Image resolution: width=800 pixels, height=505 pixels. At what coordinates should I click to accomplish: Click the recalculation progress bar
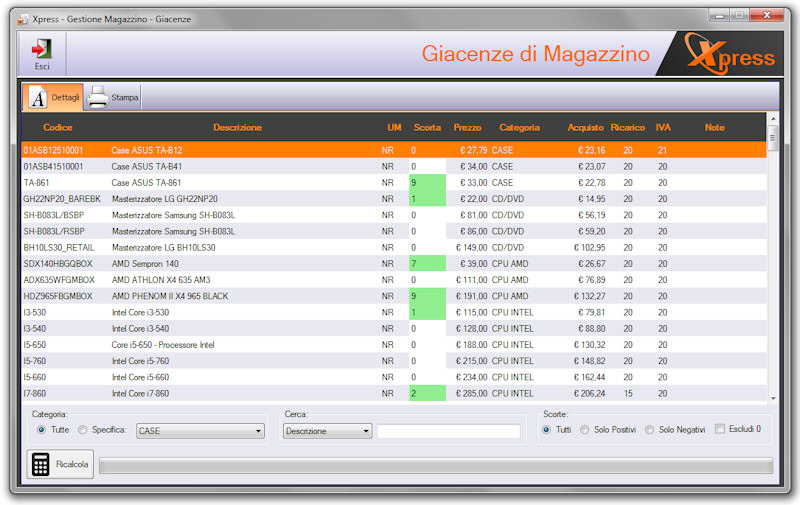pyautogui.click(x=436, y=466)
